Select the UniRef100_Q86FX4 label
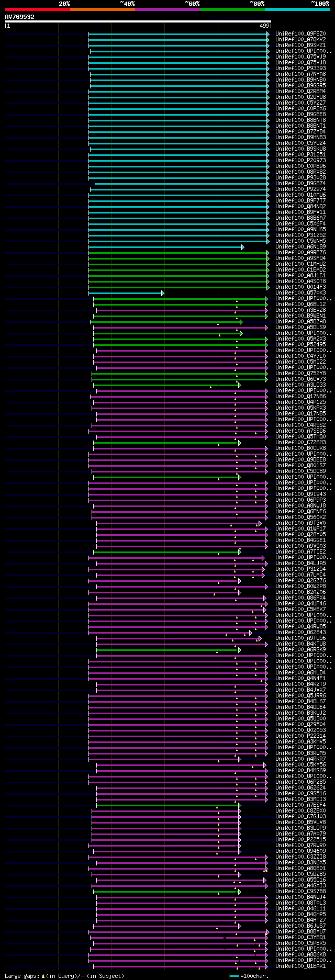 [x=300, y=598]
